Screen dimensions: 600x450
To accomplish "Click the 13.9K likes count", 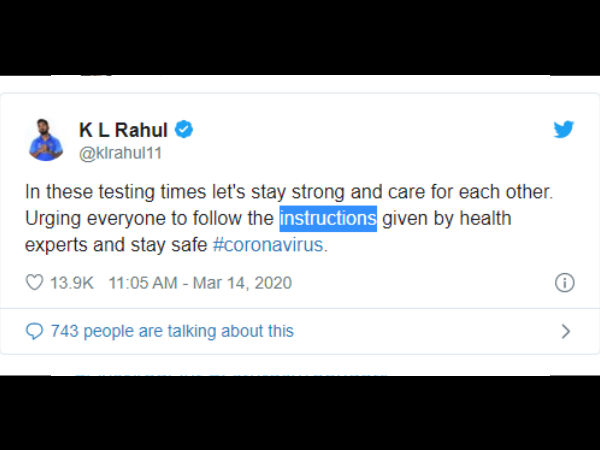I will tap(72, 283).
